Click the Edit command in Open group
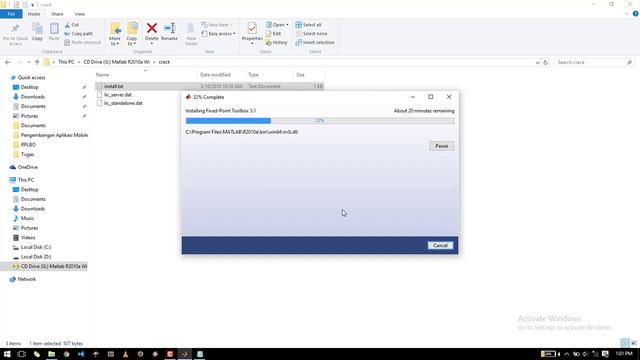Image resolution: width=640 pixels, height=360 pixels. pos(273,33)
